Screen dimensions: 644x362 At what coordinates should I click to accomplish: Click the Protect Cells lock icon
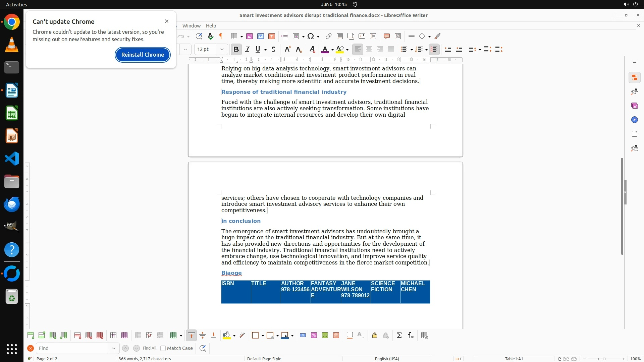375,336
